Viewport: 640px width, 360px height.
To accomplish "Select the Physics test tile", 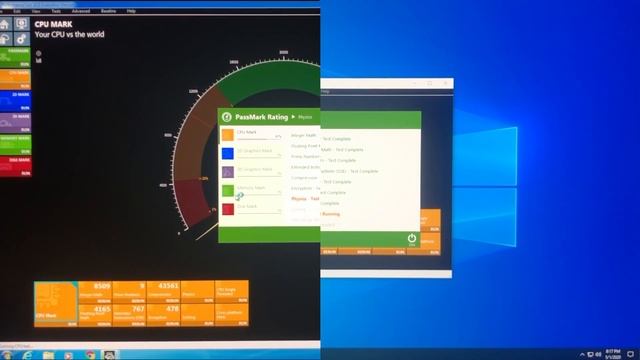I will click(x=198, y=292).
